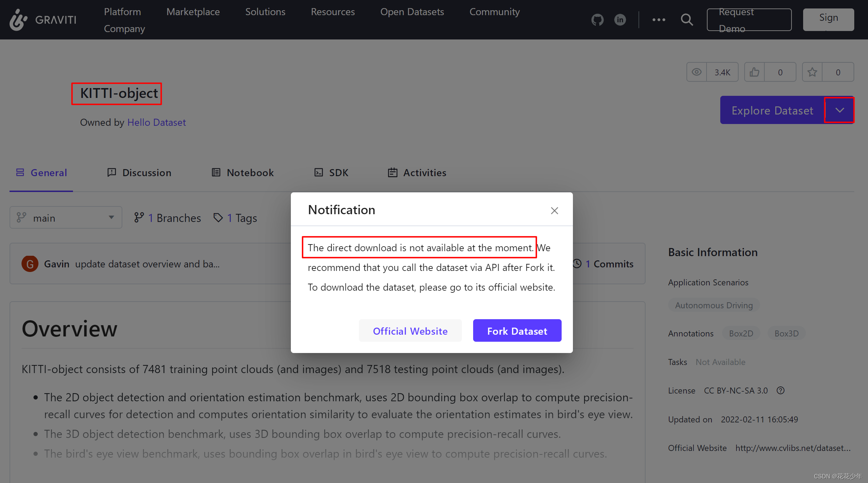Click the Autonomous Driving tag
The width and height of the screenshot is (868, 483).
pyautogui.click(x=714, y=305)
